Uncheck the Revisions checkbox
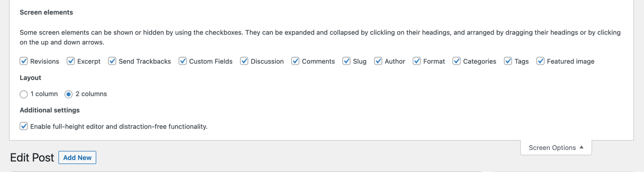644x172 pixels. [x=24, y=61]
